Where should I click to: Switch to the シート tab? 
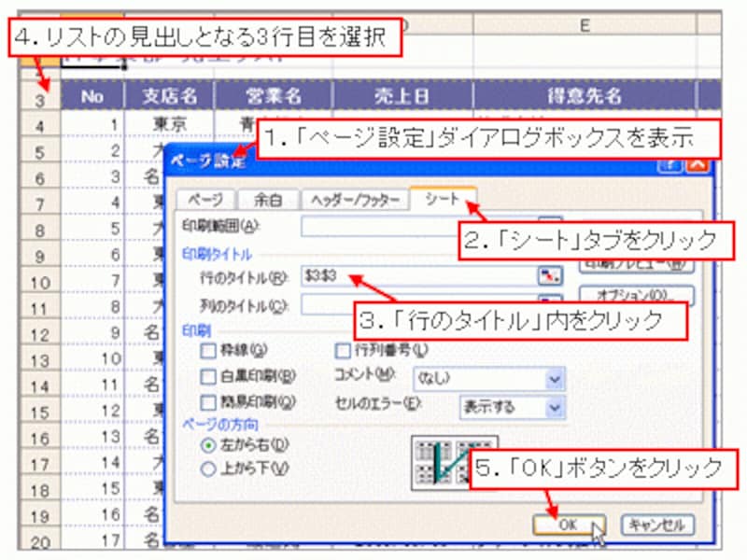(443, 199)
